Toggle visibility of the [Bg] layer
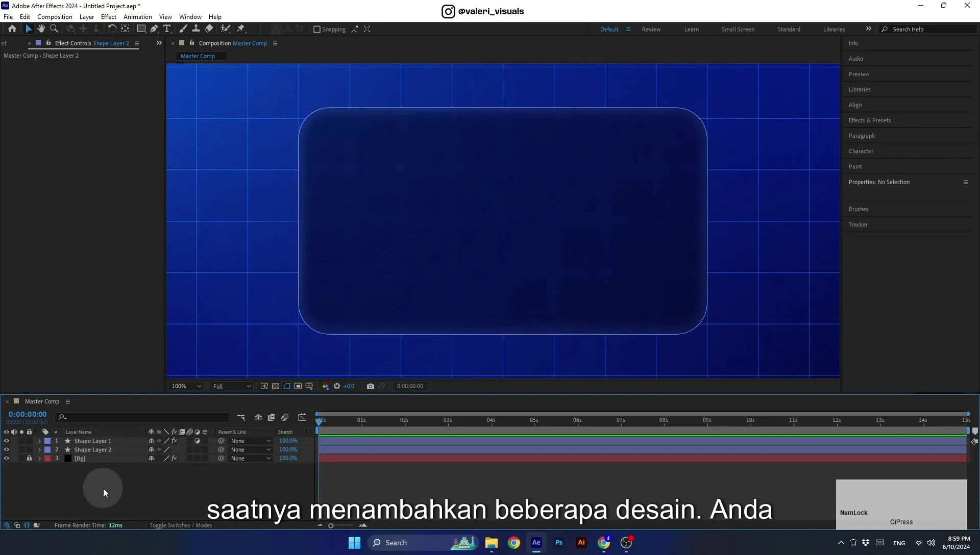The width and height of the screenshot is (980, 555). [7, 459]
